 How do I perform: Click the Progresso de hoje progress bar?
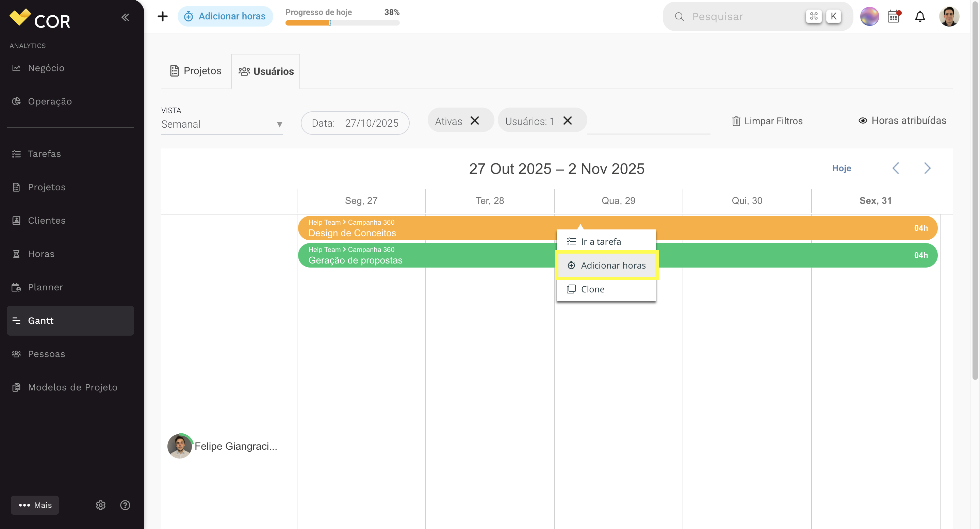click(x=342, y=23)
